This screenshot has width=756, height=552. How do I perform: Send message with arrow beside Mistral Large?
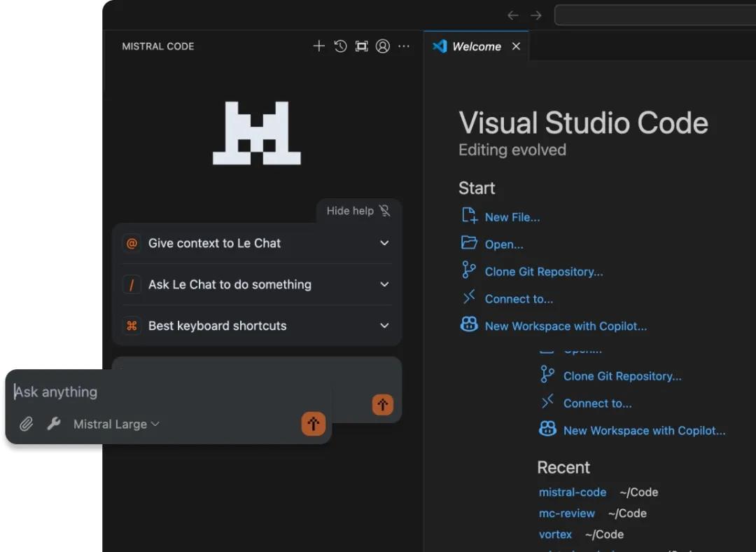tap(314, 424)
